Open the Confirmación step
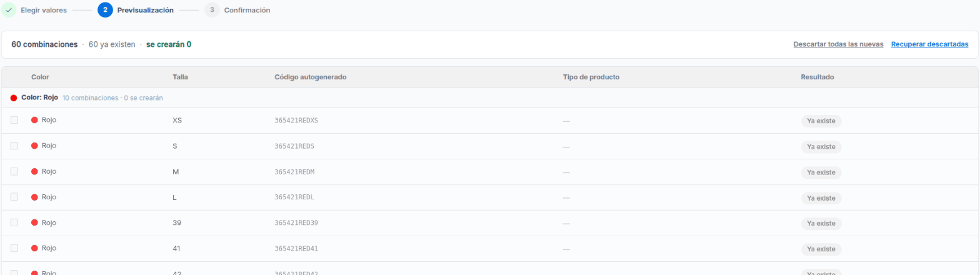The height and width of the screenshot is (275, 980). pyautogui.click(x=247, y=11)
